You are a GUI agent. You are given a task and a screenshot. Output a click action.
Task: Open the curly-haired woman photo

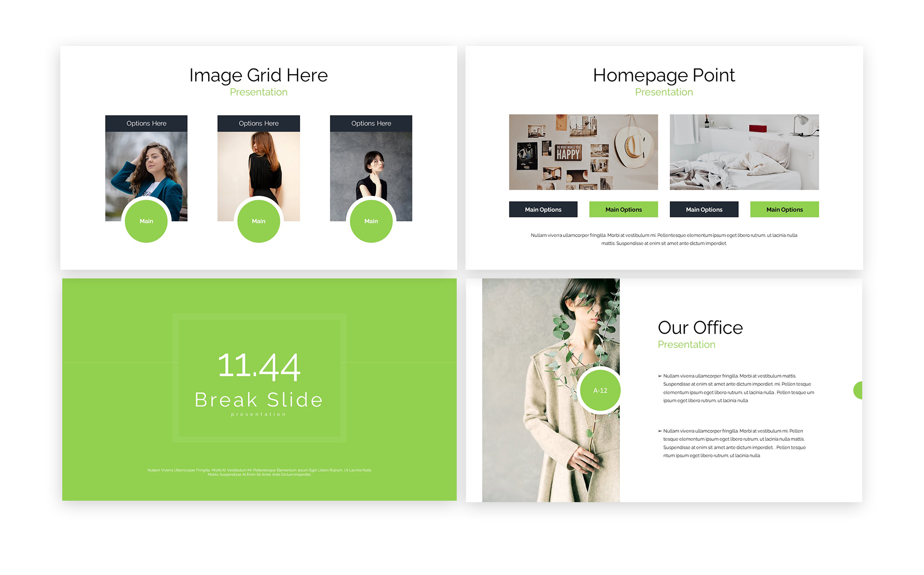pos(146,165)
